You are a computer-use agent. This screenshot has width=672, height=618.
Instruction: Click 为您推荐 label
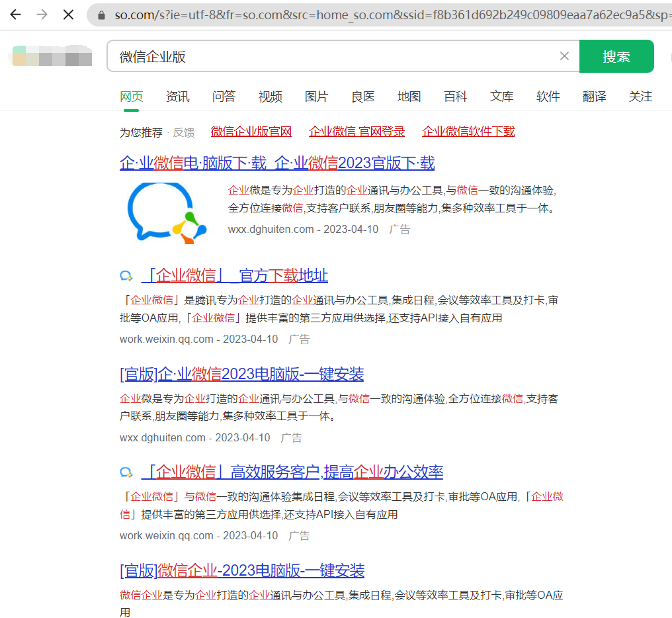click(x=141, y=132)
